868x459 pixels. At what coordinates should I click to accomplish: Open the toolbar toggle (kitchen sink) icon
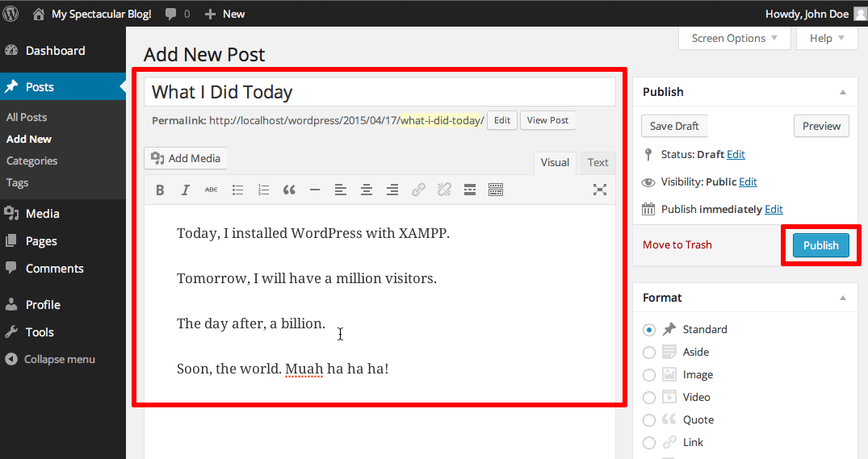pos(496,190)
